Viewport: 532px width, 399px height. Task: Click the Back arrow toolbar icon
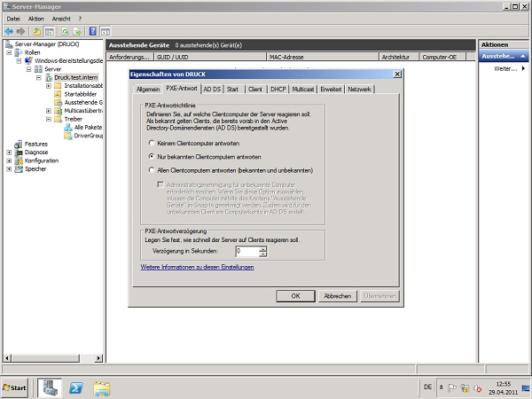pyautogui.click(x=9, y=32)
